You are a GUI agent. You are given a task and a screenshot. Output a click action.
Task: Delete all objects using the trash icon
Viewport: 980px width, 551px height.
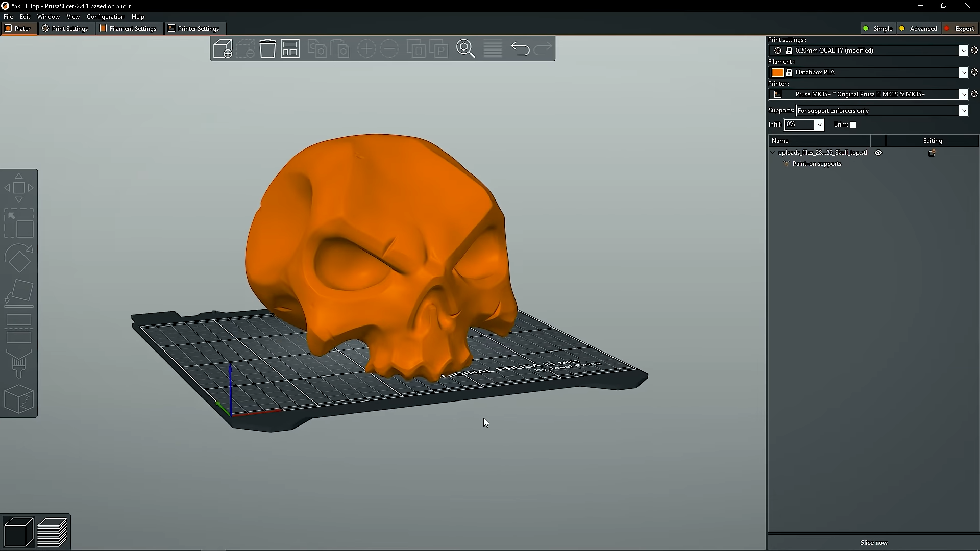(267, 48)
